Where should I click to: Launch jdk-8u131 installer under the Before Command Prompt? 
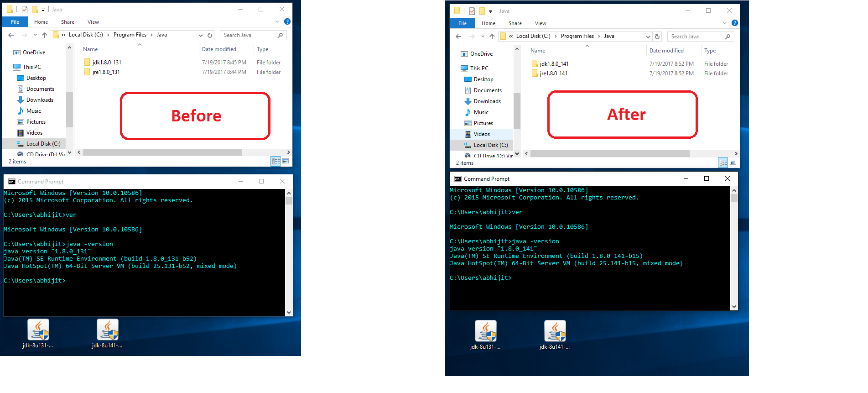38,334
